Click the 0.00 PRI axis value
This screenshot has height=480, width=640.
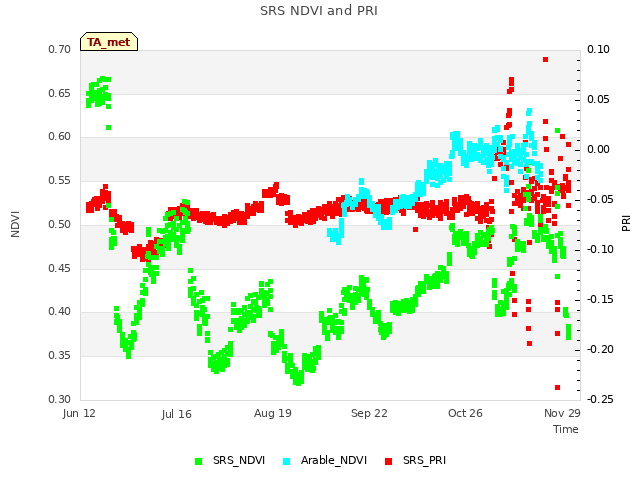(598, 149)
